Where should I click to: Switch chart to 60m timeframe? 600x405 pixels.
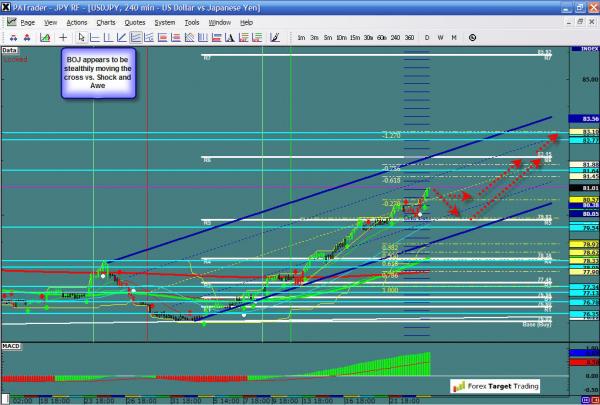click(382, 38)
